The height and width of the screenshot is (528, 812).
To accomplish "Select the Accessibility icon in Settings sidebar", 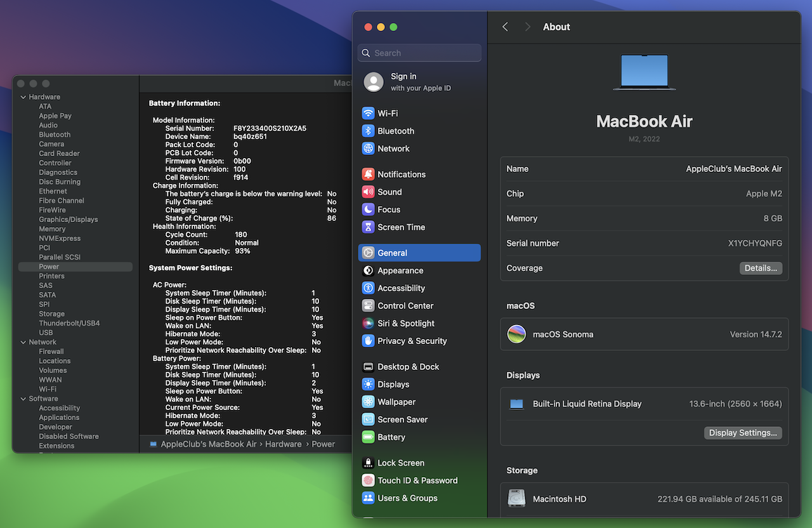I will point(368,288).
